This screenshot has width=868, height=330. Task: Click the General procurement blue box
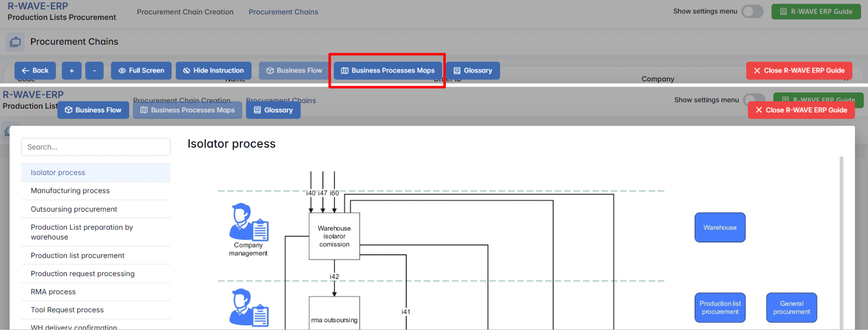pos(791,307)
